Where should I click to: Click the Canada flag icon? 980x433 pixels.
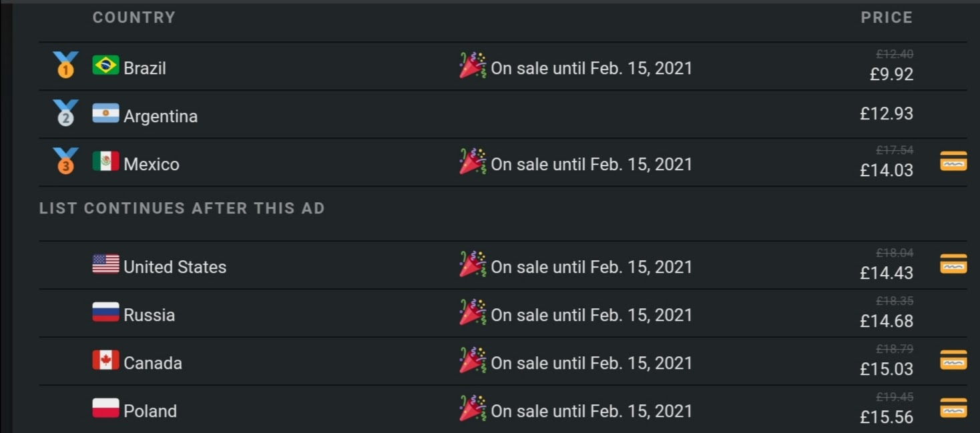click(x=105, y=360)
